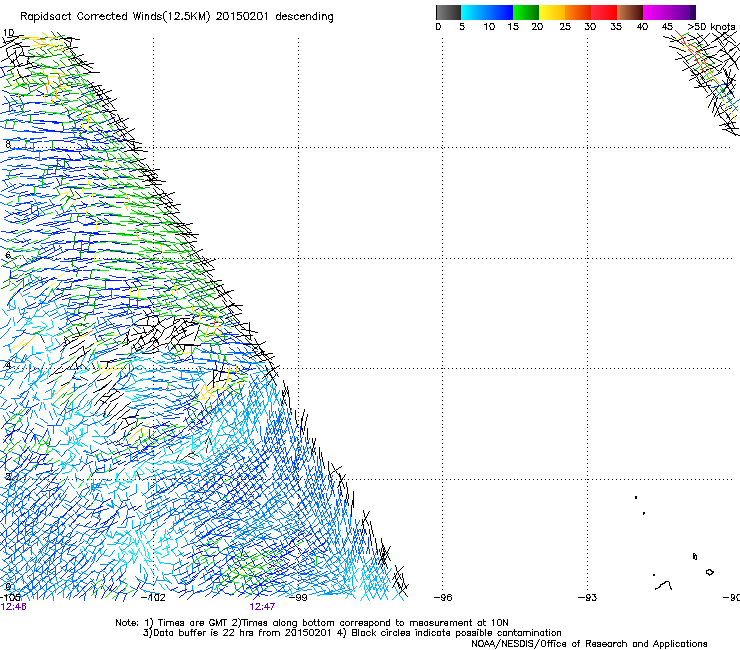This screenshot has width=740, height=650.
Task: Click the '6' latitude axis label
Action: [x=8, y=255]
